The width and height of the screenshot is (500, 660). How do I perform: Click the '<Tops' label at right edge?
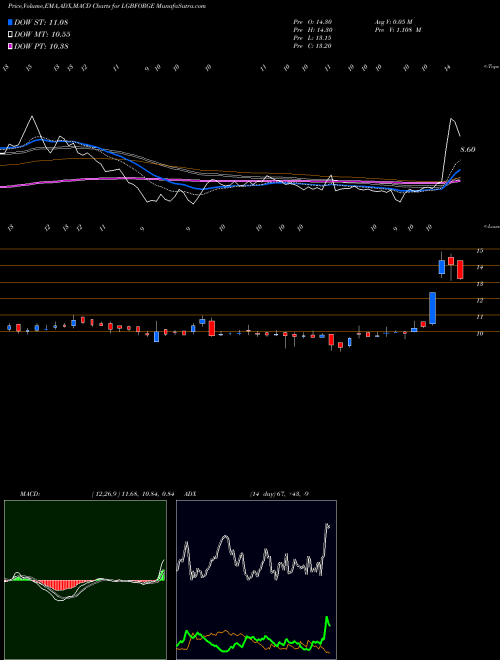coord(491,67)
